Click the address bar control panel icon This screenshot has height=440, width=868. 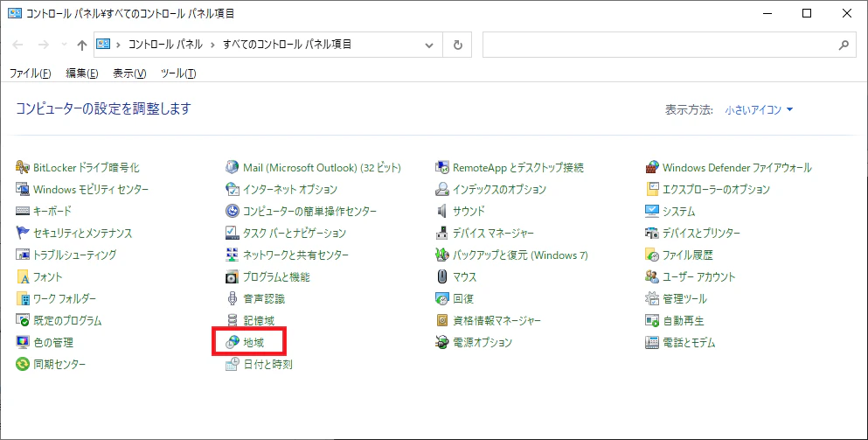point(103,45)
